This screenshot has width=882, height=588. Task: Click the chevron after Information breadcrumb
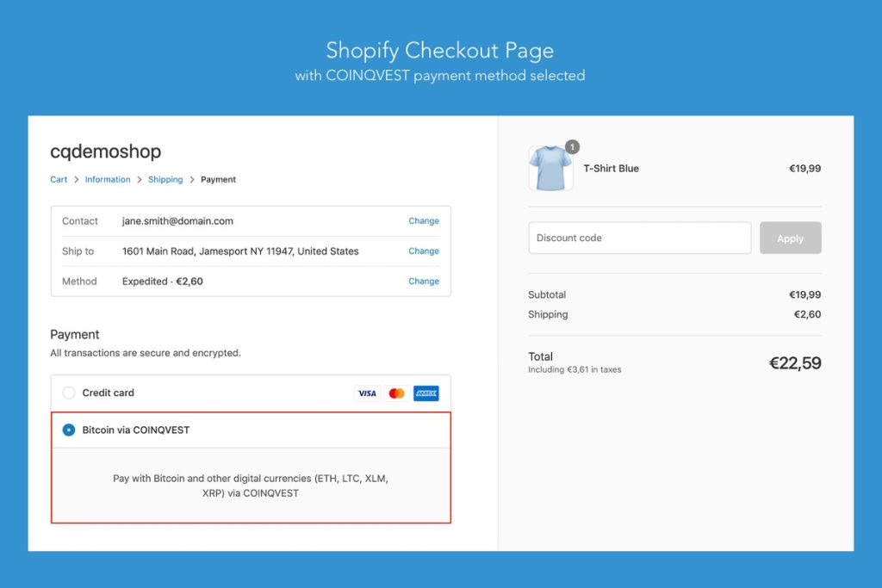pyautogui.click(x=140, y=180)
